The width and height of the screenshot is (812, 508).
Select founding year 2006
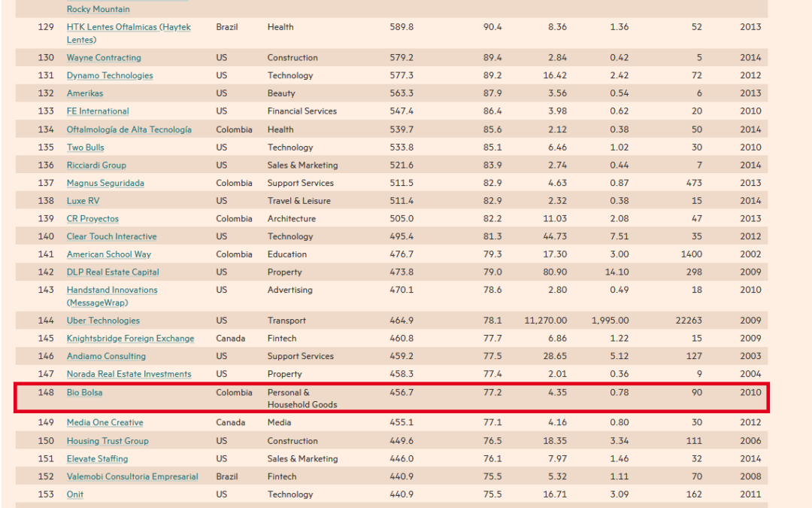tap(750, 441)
